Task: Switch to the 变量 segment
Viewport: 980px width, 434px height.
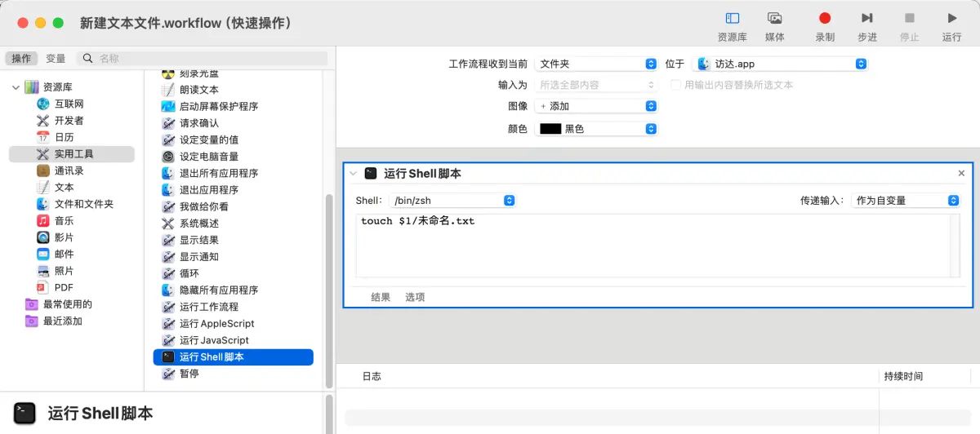Action: click(56, 59)
